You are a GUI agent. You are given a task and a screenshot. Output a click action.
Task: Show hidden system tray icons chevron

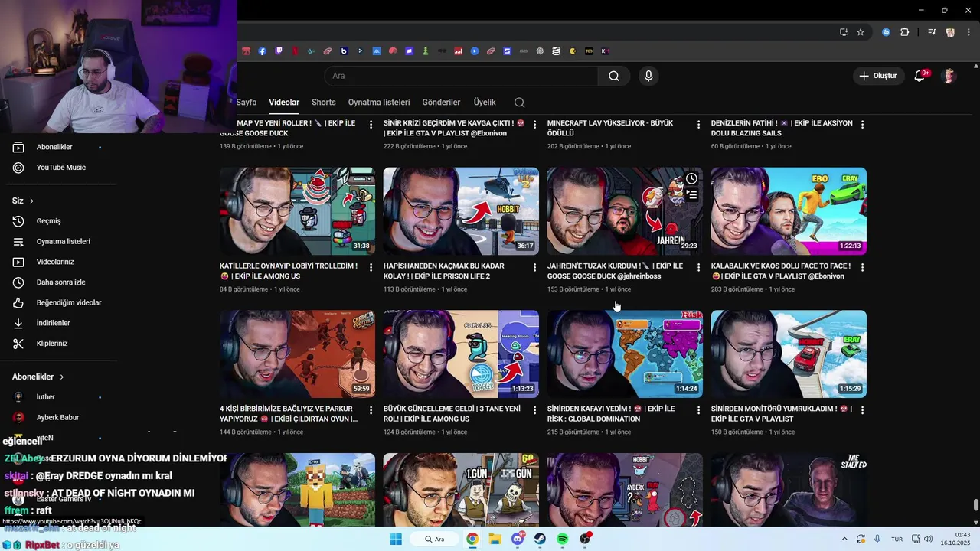coord(844,539)
